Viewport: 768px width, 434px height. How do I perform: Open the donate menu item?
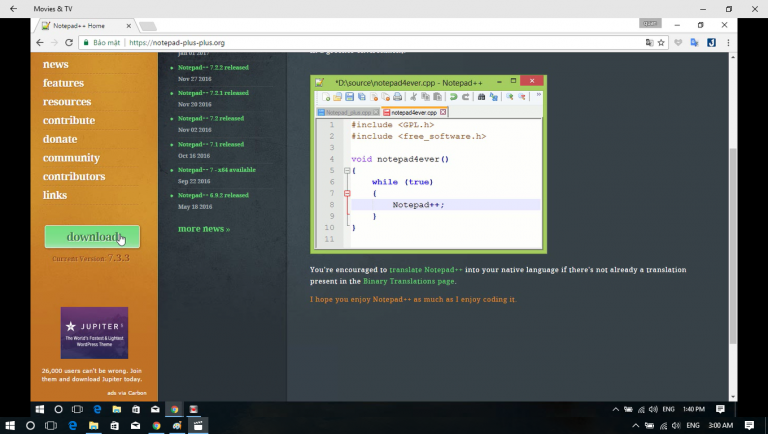pos(60,139)
